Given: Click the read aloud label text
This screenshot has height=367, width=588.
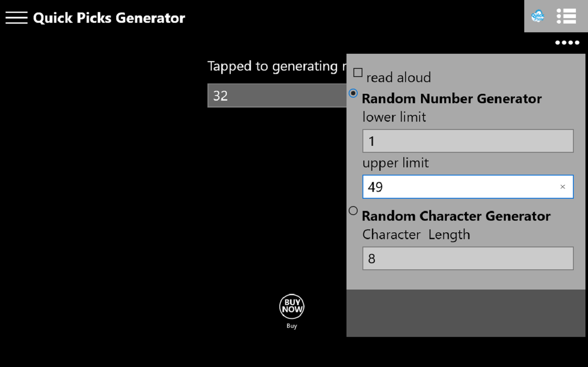Looking at the screenshot, I should (398, 77).
